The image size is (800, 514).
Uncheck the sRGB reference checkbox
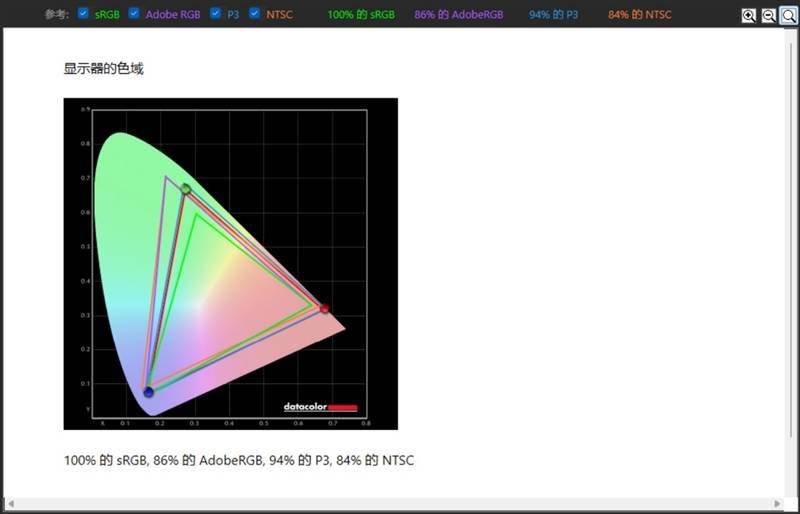[83, 13]
